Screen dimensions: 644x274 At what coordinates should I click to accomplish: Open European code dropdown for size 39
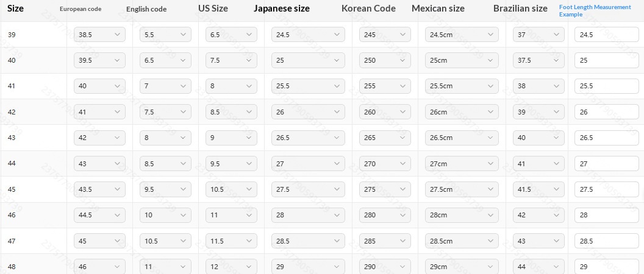[x=99, y=35]
